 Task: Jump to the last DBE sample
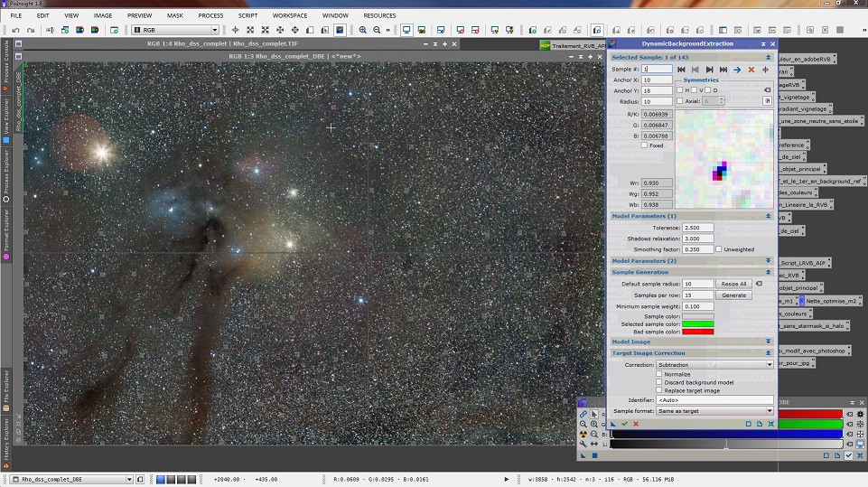[x=723, y=70]
